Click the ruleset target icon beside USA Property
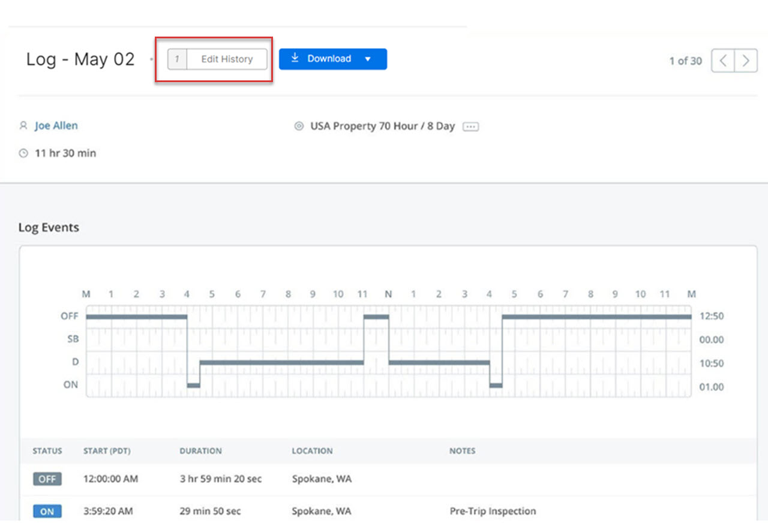Screen dimensions: 768x532 pyautogui.click(x=299, y=127)
